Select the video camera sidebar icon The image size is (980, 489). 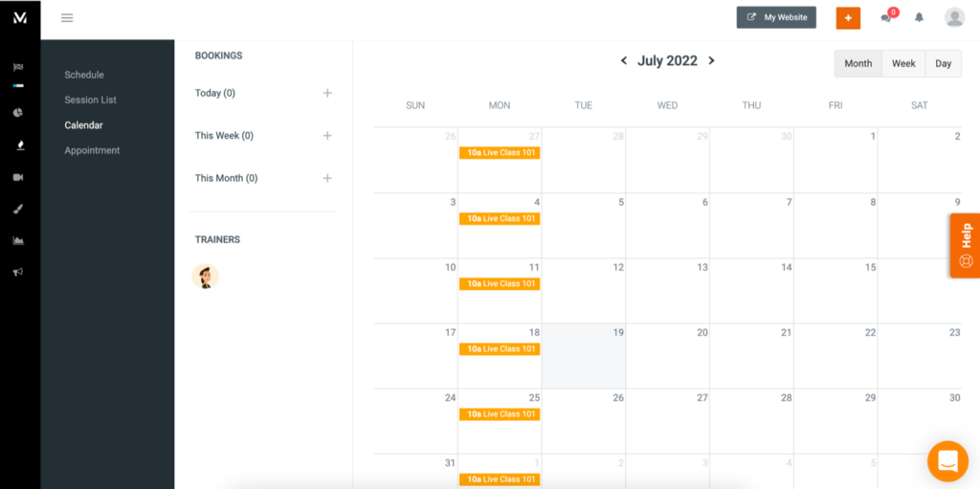pyautogui.click(x=18, y=177)
